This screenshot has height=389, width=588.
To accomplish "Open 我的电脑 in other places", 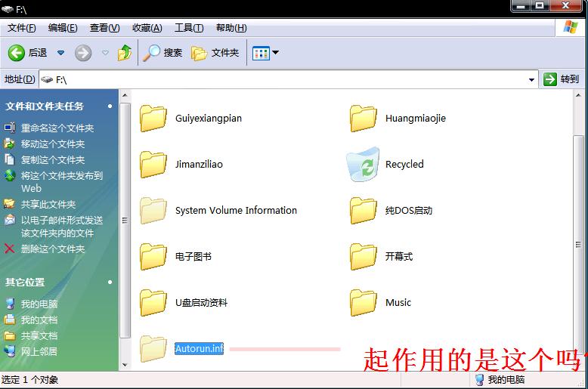I will point(39,304).
